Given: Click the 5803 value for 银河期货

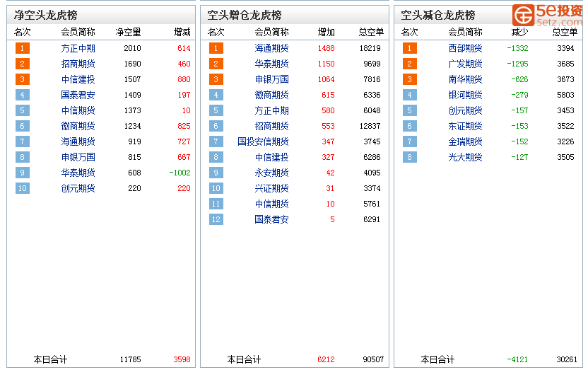Looking at the screenshot, I should pos(565,95).
